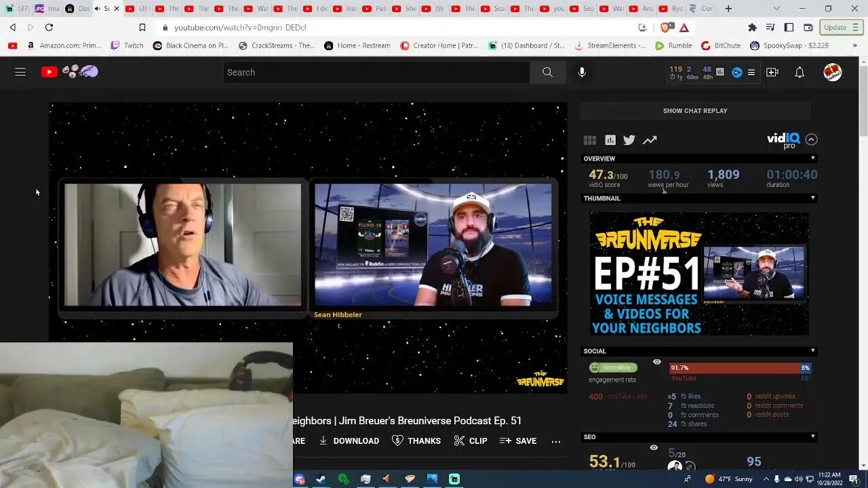Open the vidIQ stats chart icon in header

pyautogui.click(x=720, y=72)
